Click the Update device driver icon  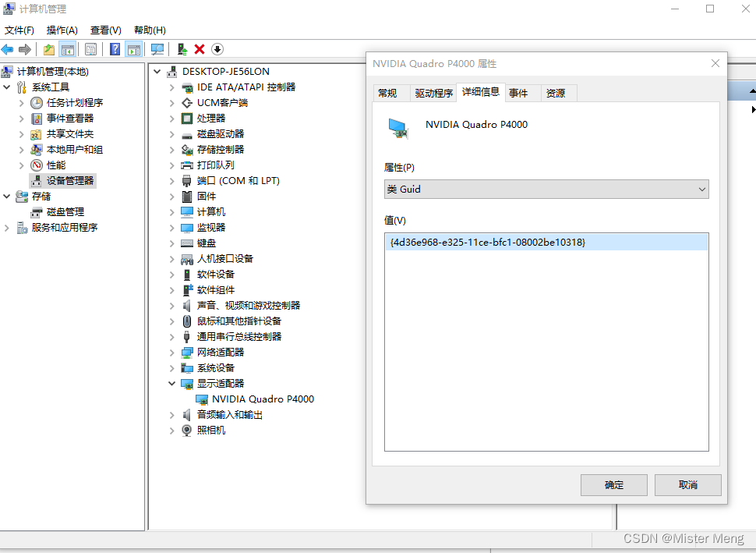tap(182, 49)
